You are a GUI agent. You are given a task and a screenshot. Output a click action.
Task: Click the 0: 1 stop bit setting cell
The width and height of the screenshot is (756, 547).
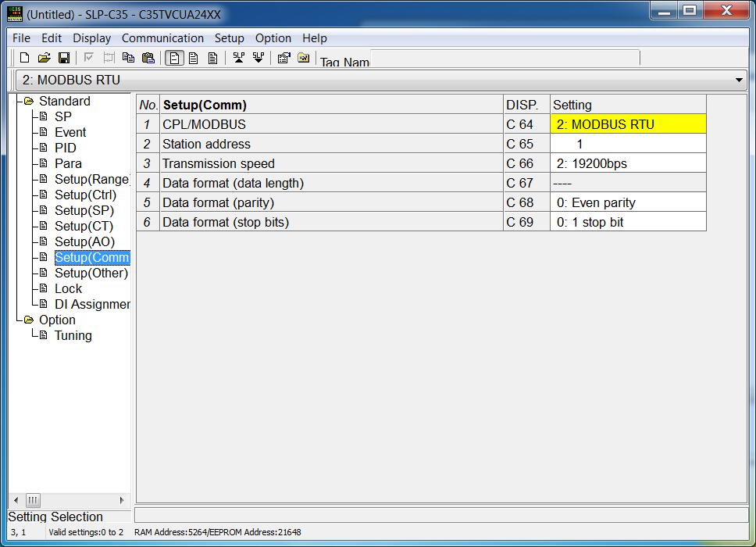628,222
